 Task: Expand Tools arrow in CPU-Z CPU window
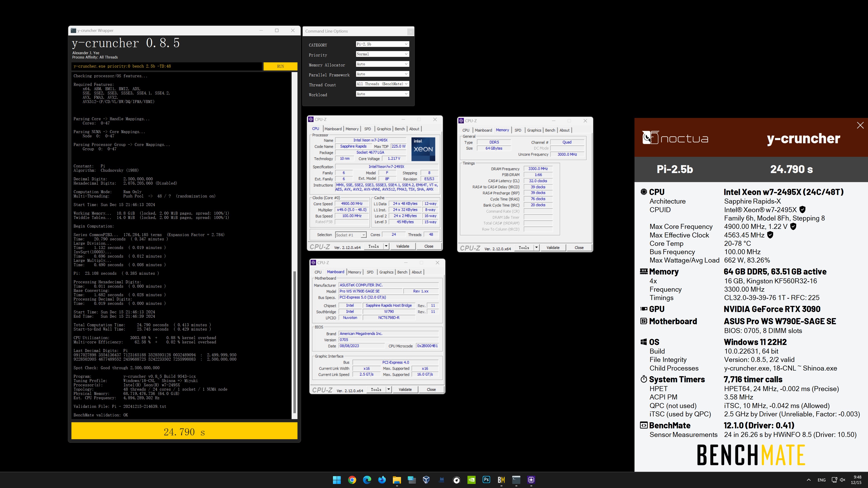pyautogui.click(x=386, y=246)
